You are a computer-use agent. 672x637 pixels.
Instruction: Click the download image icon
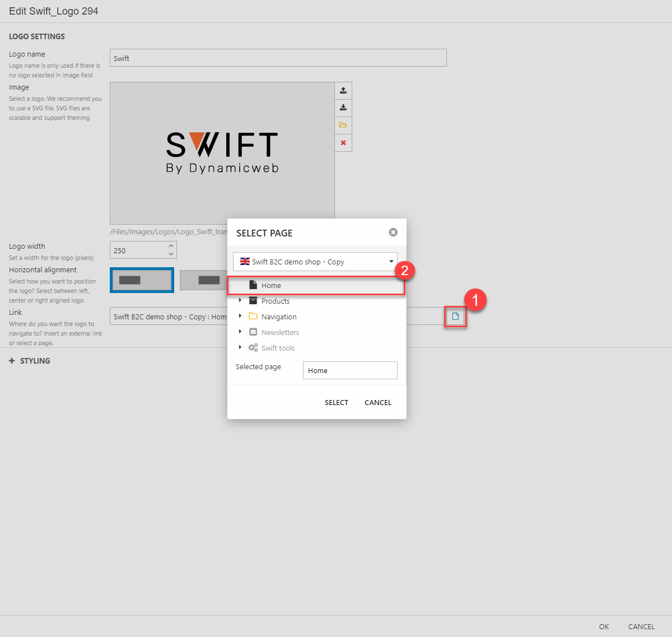point(343,108)
